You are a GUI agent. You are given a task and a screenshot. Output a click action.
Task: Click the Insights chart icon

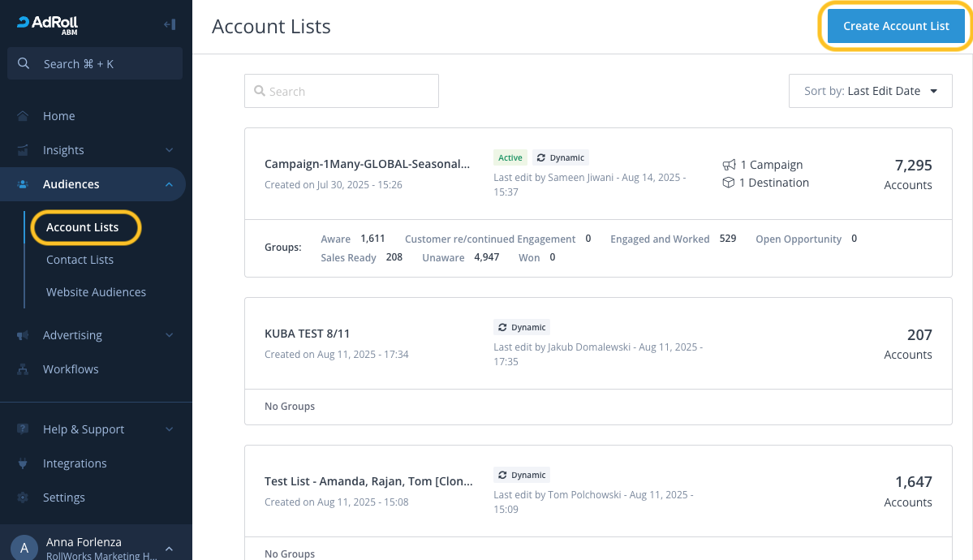pos(23,150)
